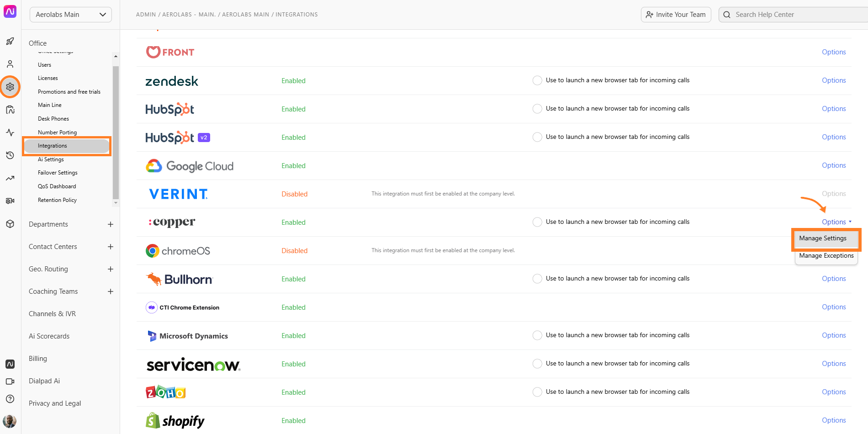
Task: Click the activity pulse icon in left rail
Action: (x=10, y=132)
